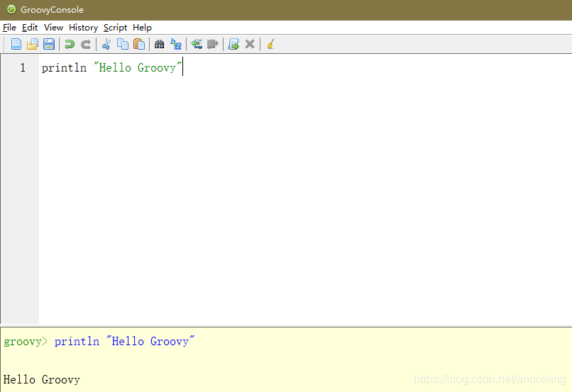Image resolution: width=572 pixels, height=392 pixels.
Task: Go to next history entry icon
Action: coord(213,44)
